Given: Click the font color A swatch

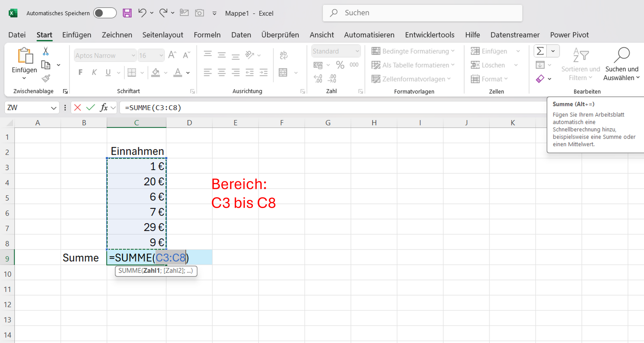Looking at the screenshot, I should tap(178, 72).
